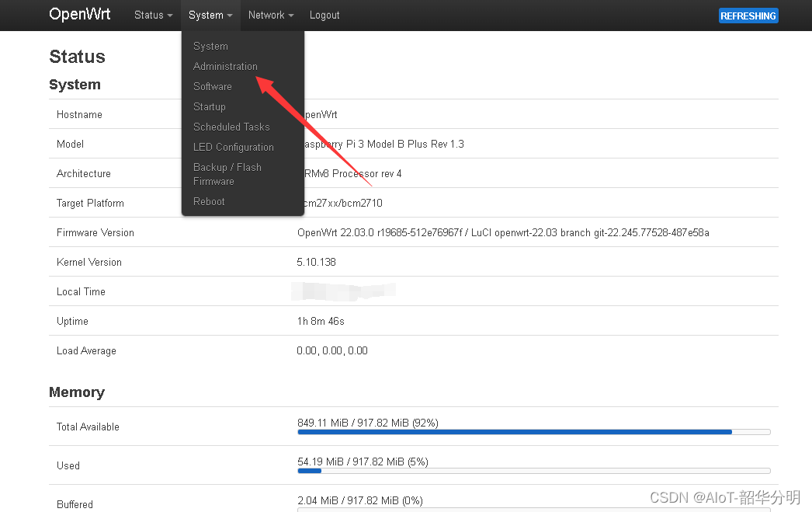The image size is (812, 512).
Task: Open LED Configuration menu entry
Action: pyautogui.click(x=234, y=147)
